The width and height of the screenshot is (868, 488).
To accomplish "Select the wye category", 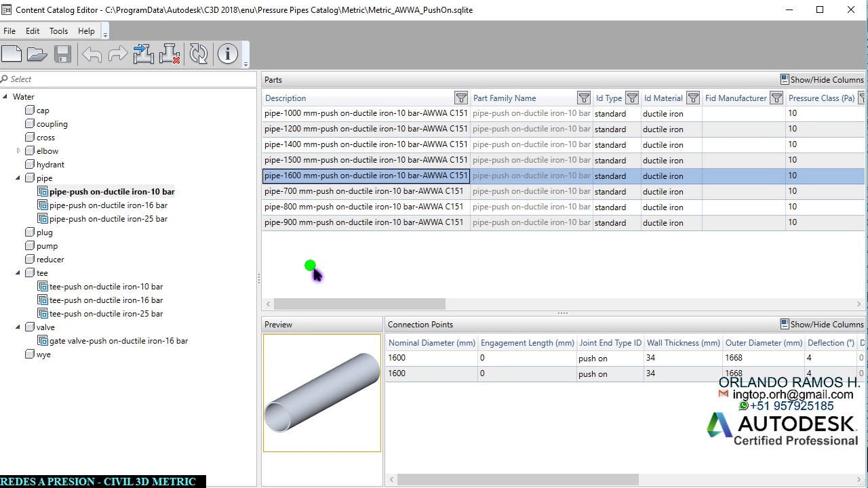I will click(x=43, y=354).
